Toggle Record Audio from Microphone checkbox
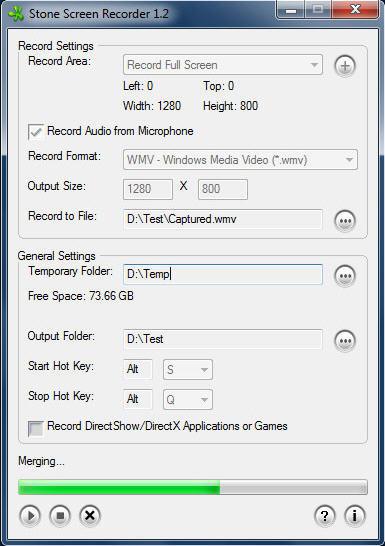The width and height of the screenshot is (385, 546). pyautogui.click(x=36, y=132)
